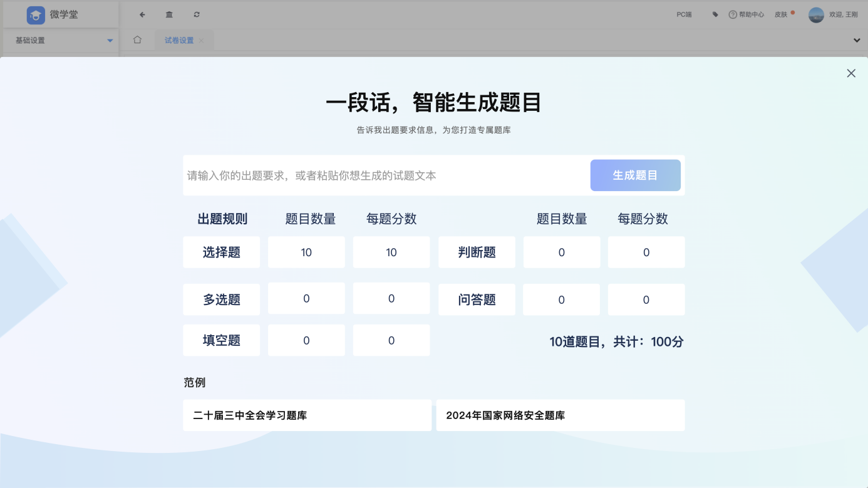Click the PC端 menu item
868x488 pixels.
click(684, 14)
